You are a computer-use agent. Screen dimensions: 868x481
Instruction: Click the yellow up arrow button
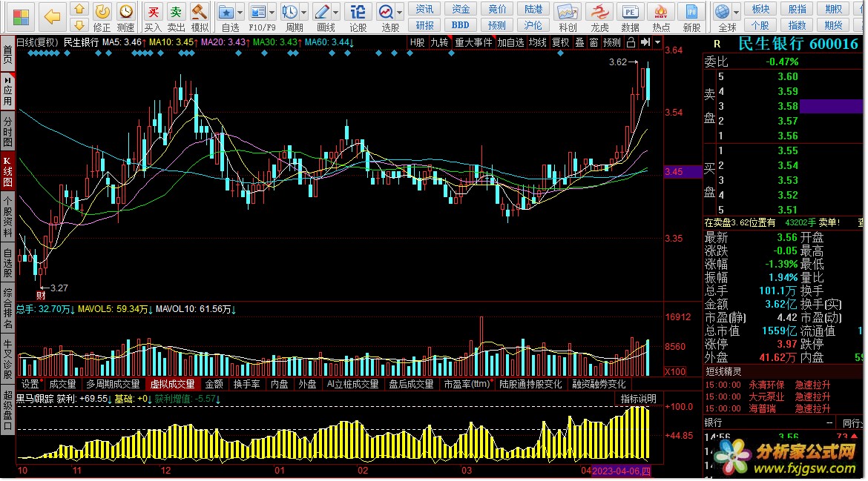tap(79, 10)
